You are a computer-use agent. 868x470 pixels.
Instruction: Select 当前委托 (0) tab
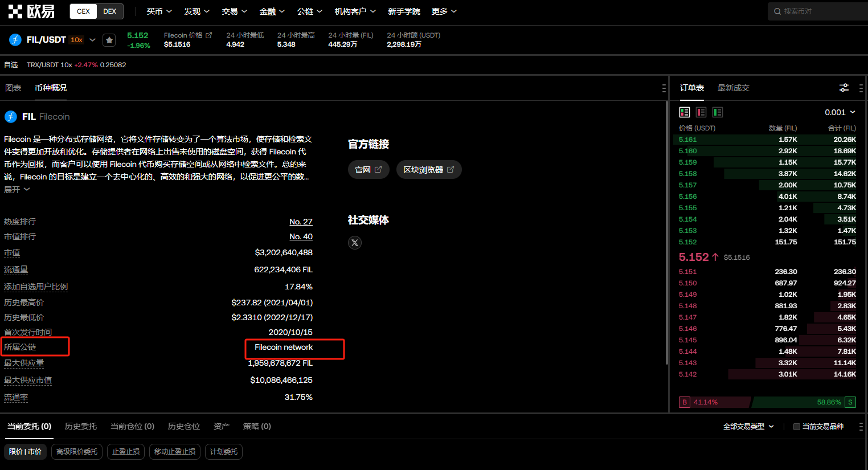coord(29,426)
